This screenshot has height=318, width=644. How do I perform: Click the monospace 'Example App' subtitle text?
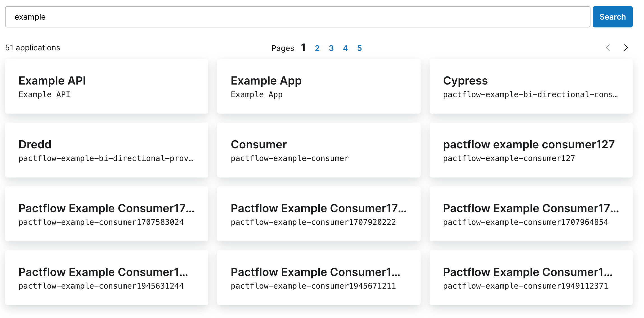pos(257,95)
